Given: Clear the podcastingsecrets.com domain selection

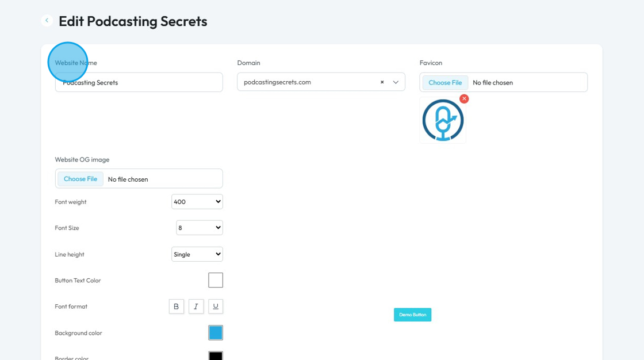Looking at the screenshot, I should click(382, 82).
